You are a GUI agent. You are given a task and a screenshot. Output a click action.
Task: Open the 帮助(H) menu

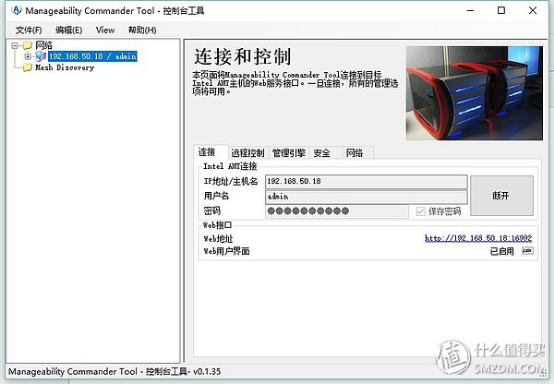click(142, 30)
